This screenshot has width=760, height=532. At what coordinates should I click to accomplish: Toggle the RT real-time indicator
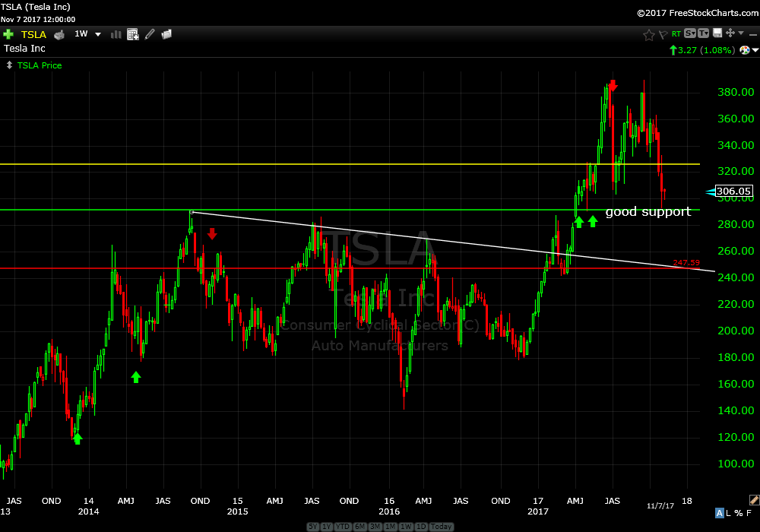coord(675,34)
